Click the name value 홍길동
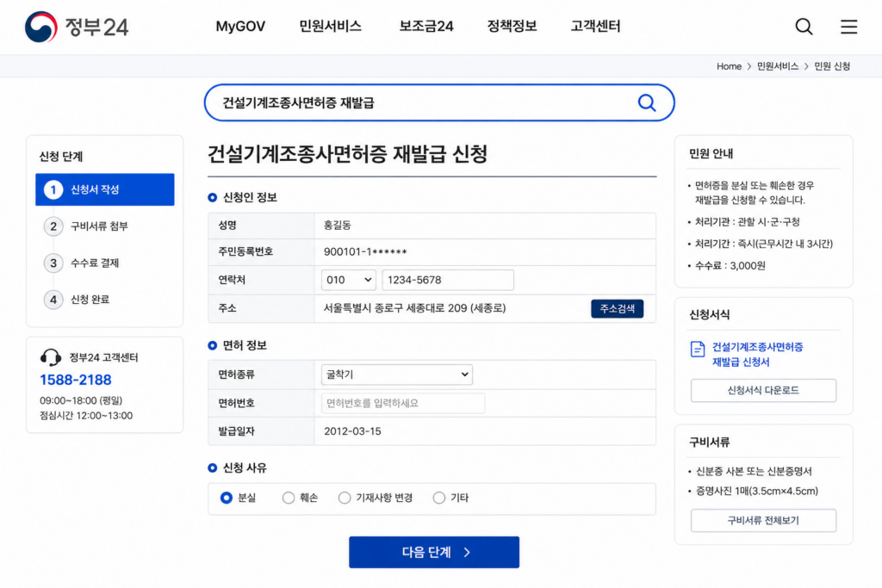Image resolution: width=882 pixels, height=588 pixels. (337, 226)
